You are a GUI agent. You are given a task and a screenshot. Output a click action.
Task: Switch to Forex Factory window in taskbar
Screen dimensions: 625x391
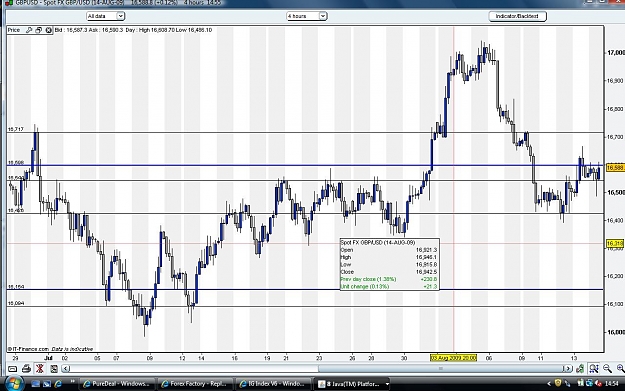[x=195, y=384]
